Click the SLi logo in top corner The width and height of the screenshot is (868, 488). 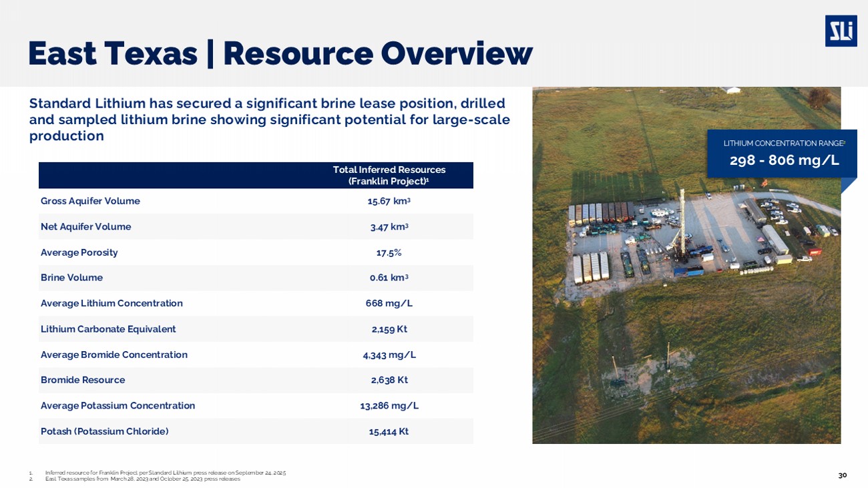[841, 31]
